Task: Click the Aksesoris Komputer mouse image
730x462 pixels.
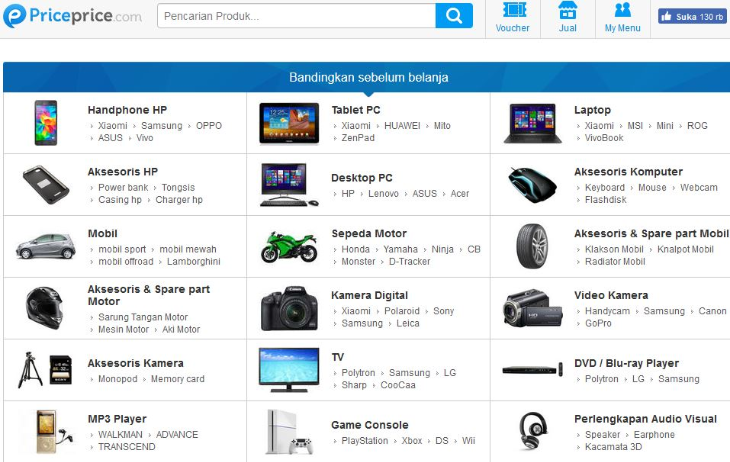Action: (x=533, y=185)
